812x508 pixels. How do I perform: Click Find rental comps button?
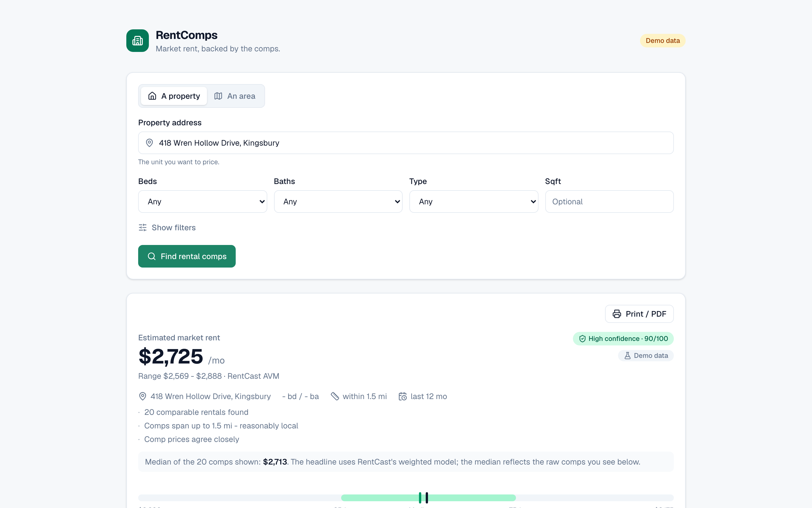pyautogui.click(x=187, y=256)
